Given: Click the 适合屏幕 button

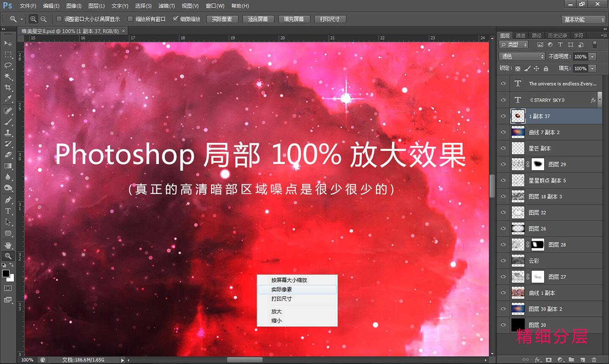Looking at the screenshot, I should point(258,19).
